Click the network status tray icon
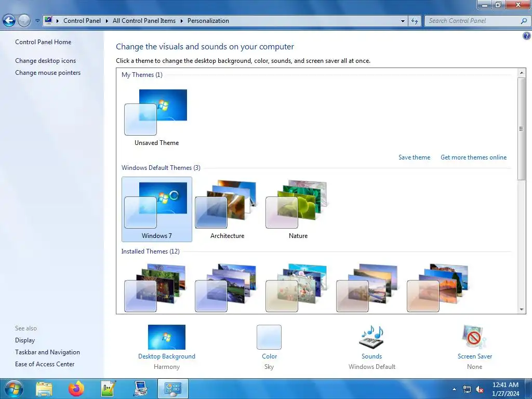This screenshot has height=399, width=532. pos(467,389)
